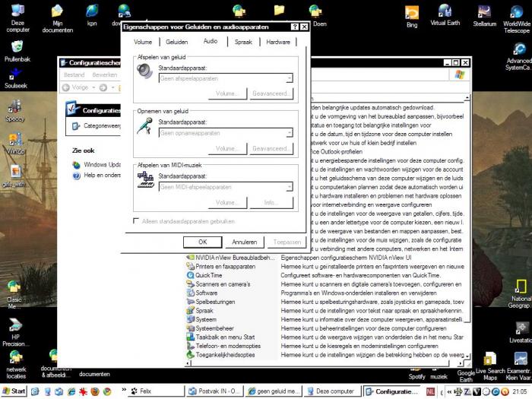Click the microphone icon under Opnemen van geluid
This screenshot has width=532, height=399.
145,125
